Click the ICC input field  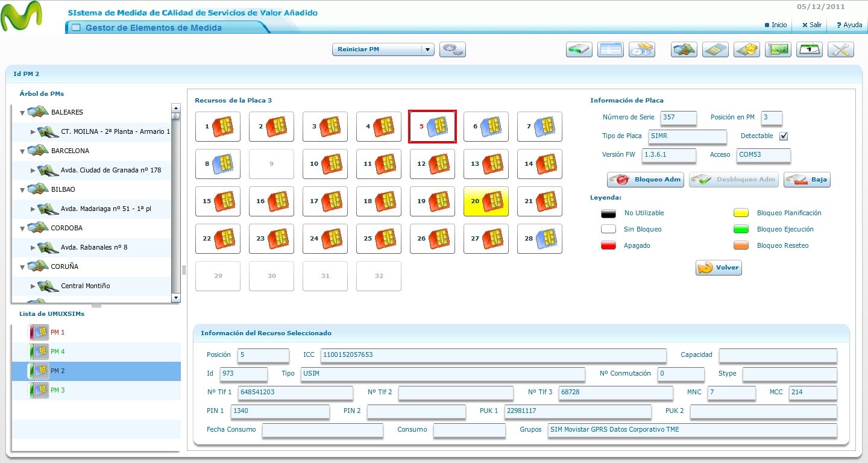(493, 355)
